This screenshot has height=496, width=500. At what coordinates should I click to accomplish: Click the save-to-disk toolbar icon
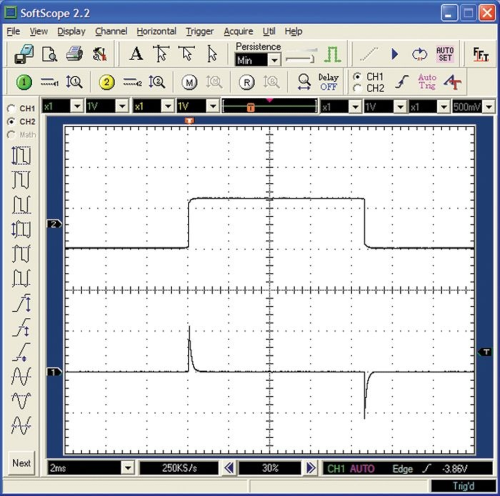click(24, 54)
